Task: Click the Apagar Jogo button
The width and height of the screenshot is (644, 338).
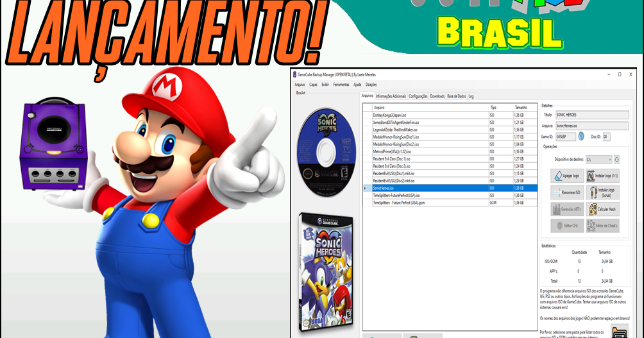Action: 567,176
